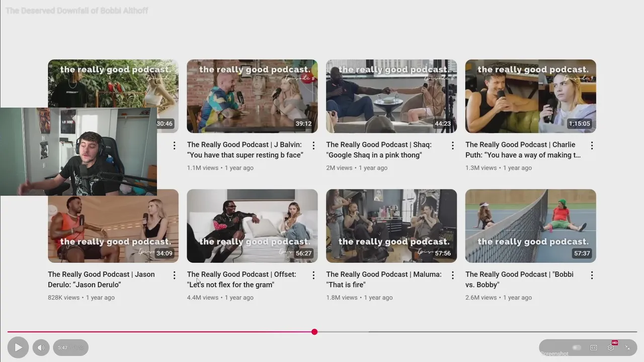Open the more options menu for the Maluma video

coord(452,275)
